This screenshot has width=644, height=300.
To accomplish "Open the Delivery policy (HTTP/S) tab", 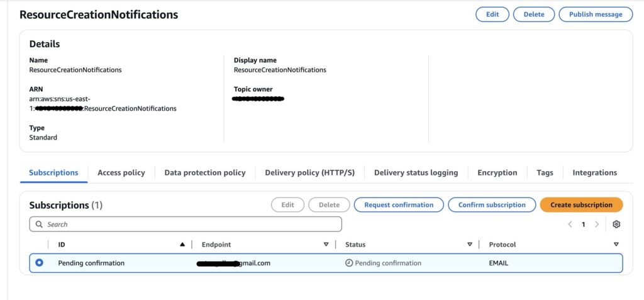I will point(309,172).
